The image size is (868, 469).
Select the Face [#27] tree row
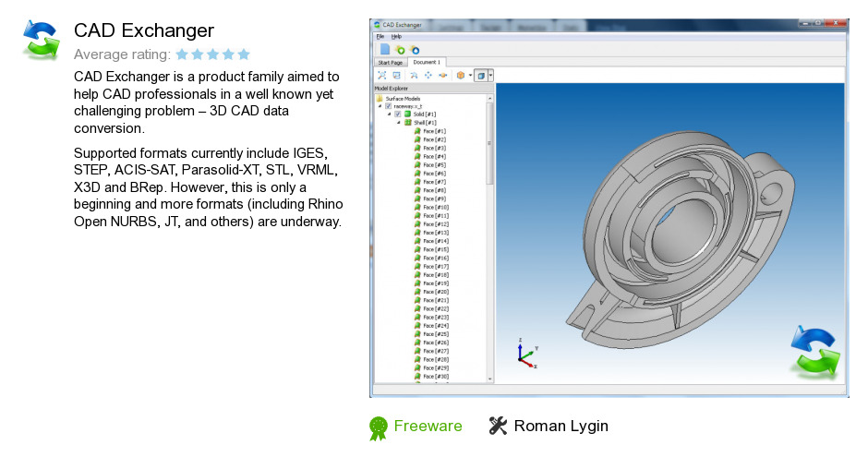tap(431, 351)
